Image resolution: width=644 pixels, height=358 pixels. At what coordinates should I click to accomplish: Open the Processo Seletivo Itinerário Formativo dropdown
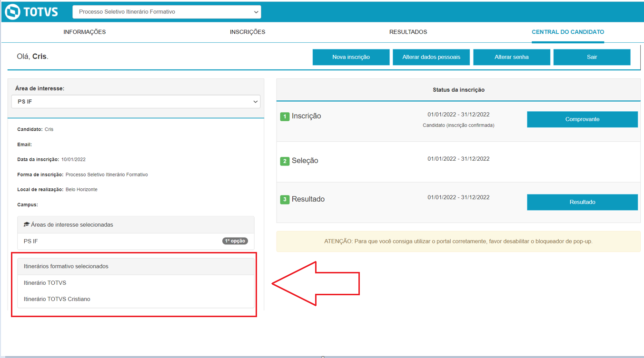(x=167, y=12)
